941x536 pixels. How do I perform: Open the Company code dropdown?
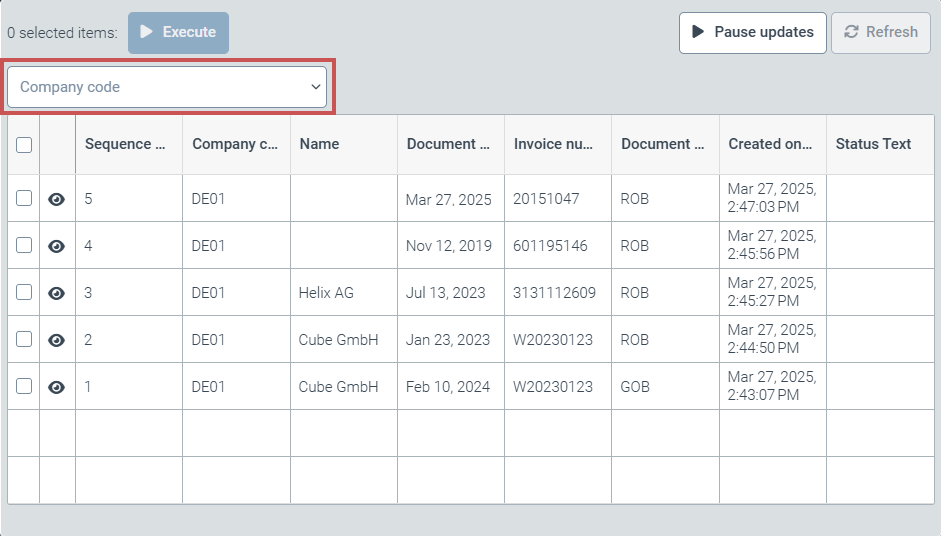click(x=167, y=87)
